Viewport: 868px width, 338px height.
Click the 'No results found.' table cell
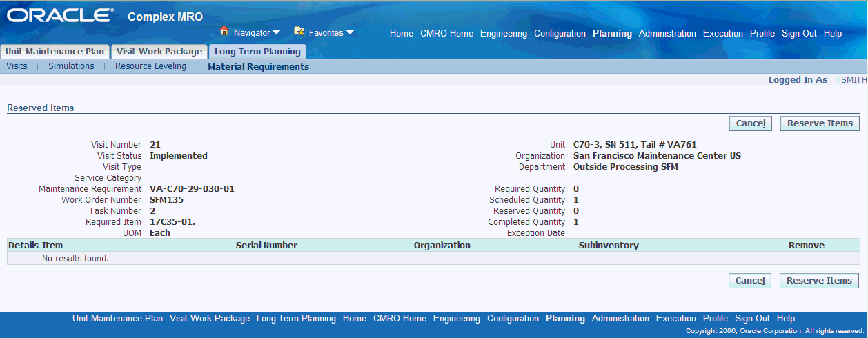point(137,259)
